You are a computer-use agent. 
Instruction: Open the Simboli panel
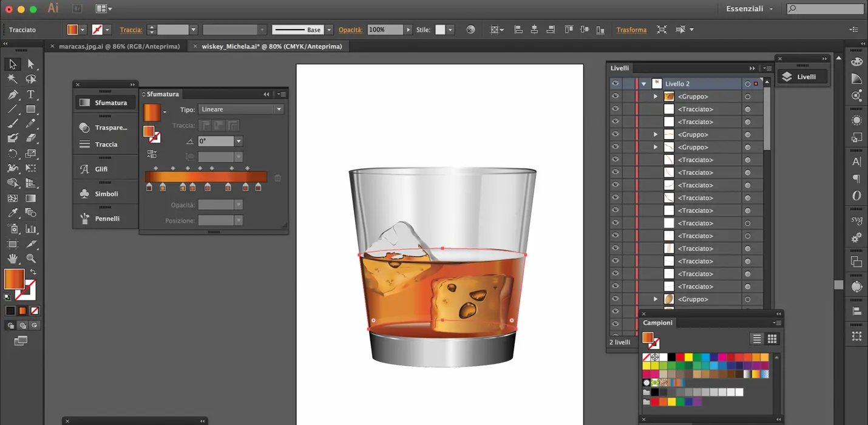106,194
